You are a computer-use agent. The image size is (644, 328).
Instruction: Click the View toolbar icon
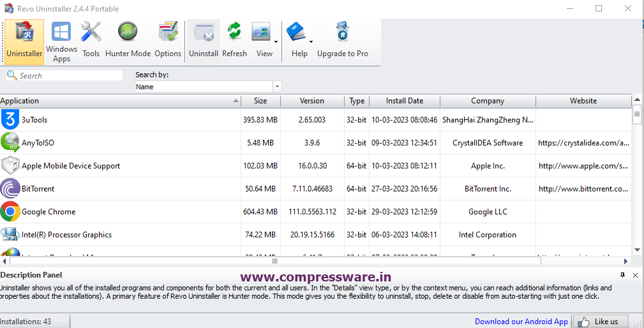[x=262, y=32]
